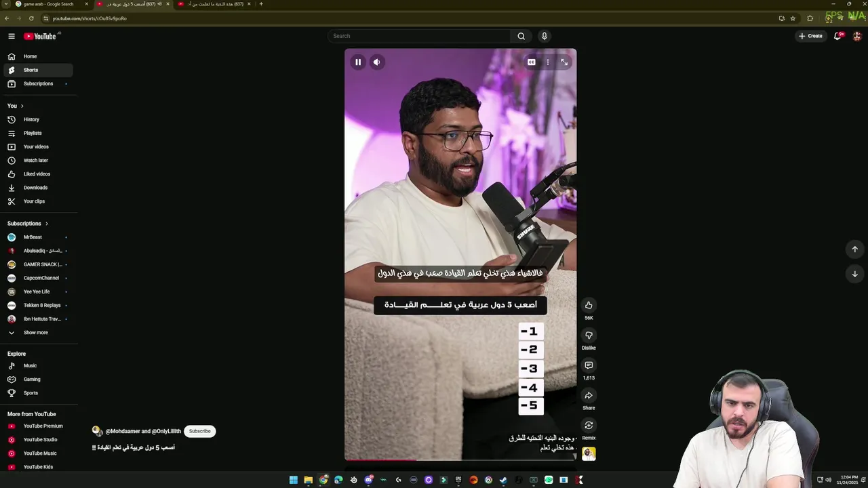868x488 pixels.
Task: Select Shorts in the sidebar
Action: (x=38, y=70)
